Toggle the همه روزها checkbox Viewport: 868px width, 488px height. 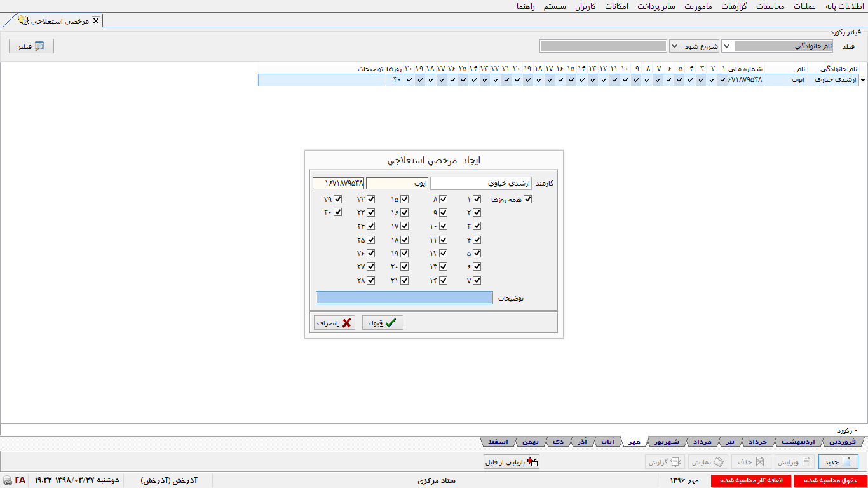(527, 200)
